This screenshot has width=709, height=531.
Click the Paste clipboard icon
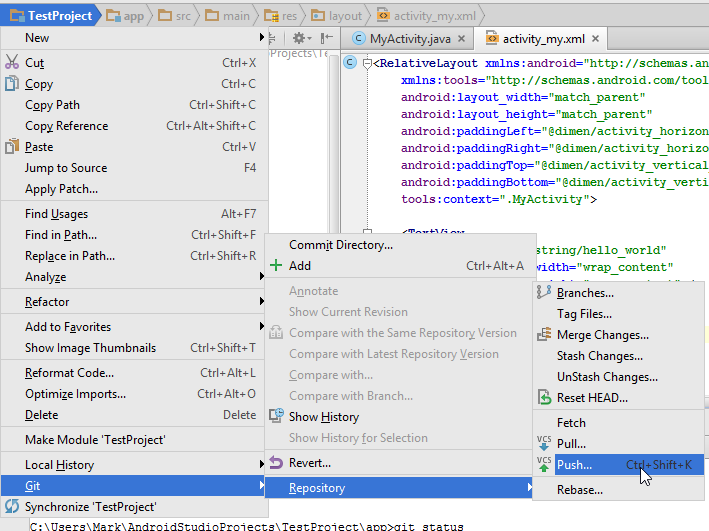(12, 147)
